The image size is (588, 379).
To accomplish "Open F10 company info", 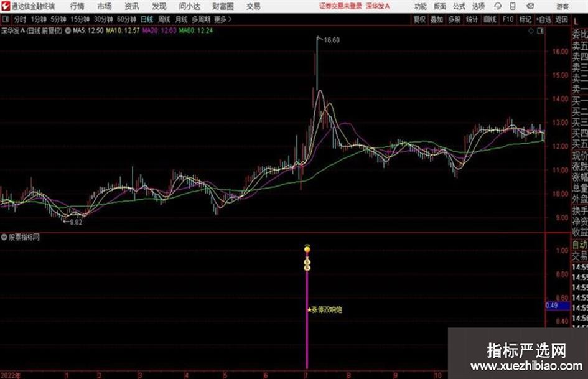I will pos(508,19).
